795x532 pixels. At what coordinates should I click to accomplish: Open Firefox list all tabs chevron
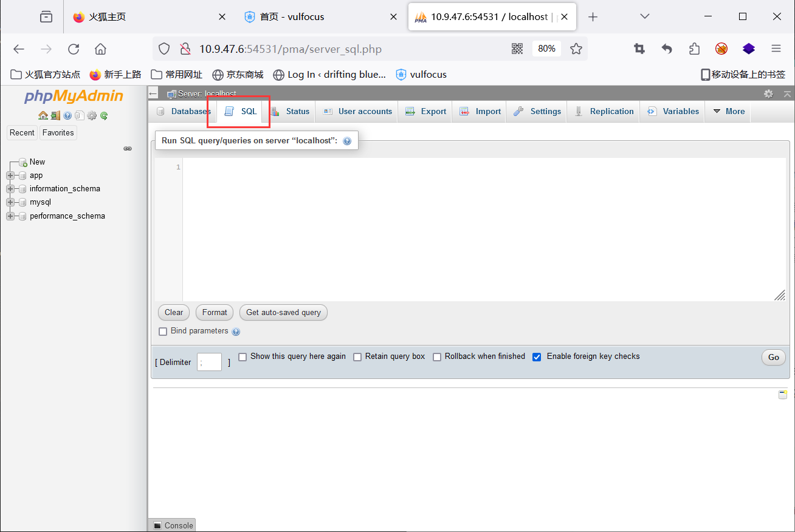645,16
